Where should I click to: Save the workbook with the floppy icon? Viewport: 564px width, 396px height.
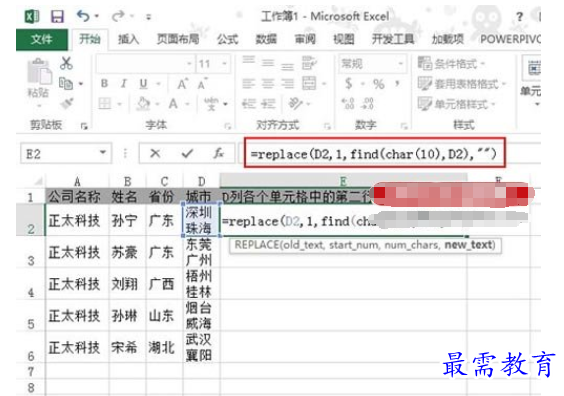tap(57, 17)
